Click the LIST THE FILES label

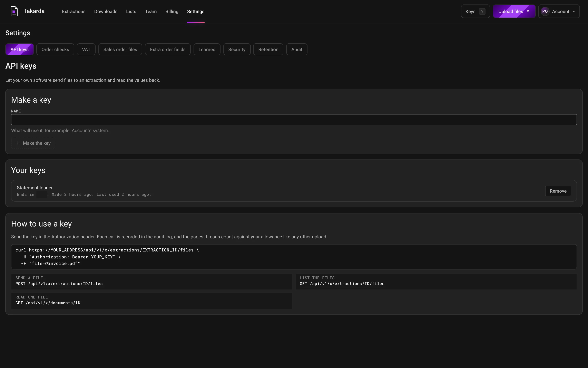coord(317,278)
